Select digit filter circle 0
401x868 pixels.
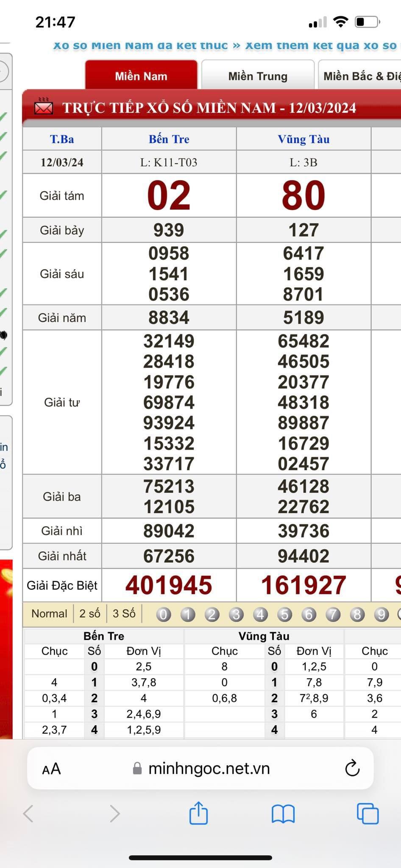[164, 614]
